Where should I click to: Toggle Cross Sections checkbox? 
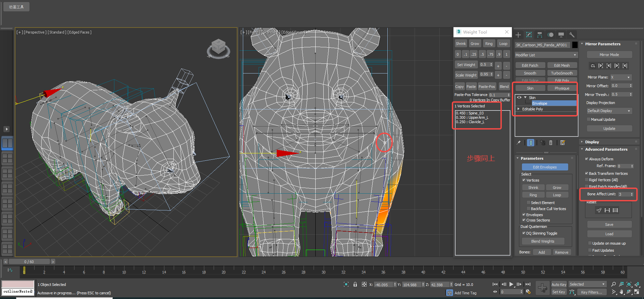[x=524, y=220]
